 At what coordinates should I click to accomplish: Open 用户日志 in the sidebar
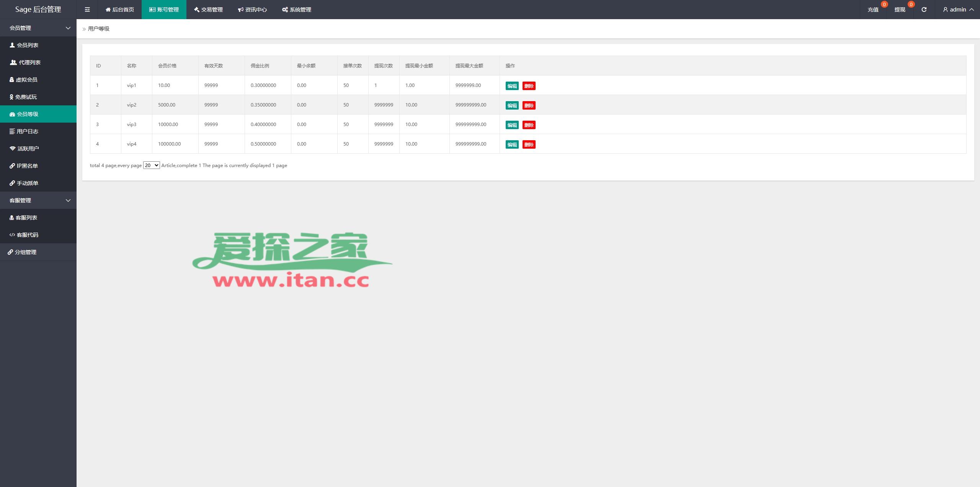pyautogui.click(x=27, y=131)
